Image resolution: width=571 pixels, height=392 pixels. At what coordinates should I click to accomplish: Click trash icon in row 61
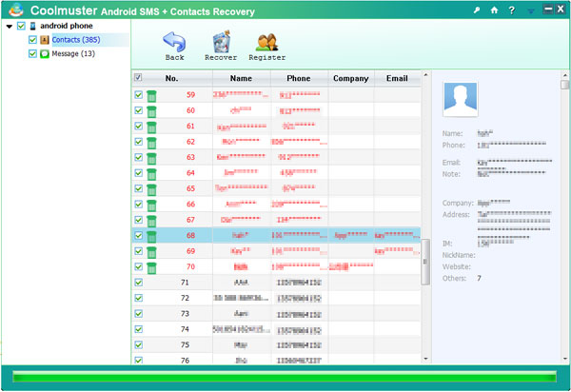click(x=151, y=127)
